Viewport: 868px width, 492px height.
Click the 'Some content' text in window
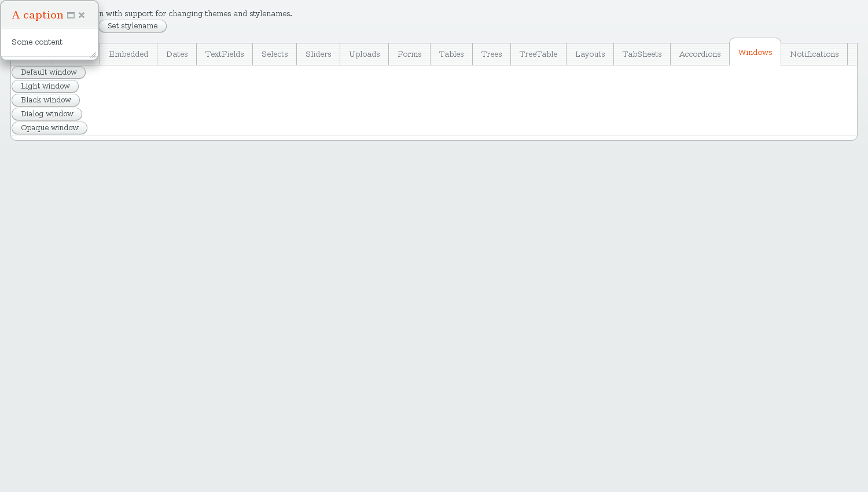click(37, 42)
